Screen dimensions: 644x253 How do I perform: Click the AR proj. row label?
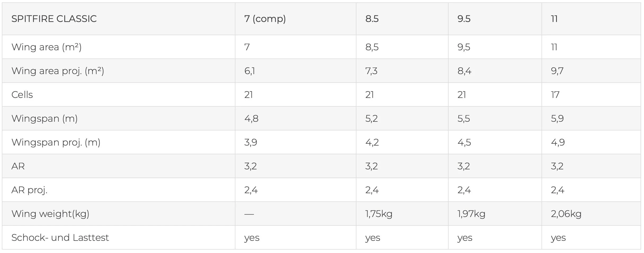[29, 190]
